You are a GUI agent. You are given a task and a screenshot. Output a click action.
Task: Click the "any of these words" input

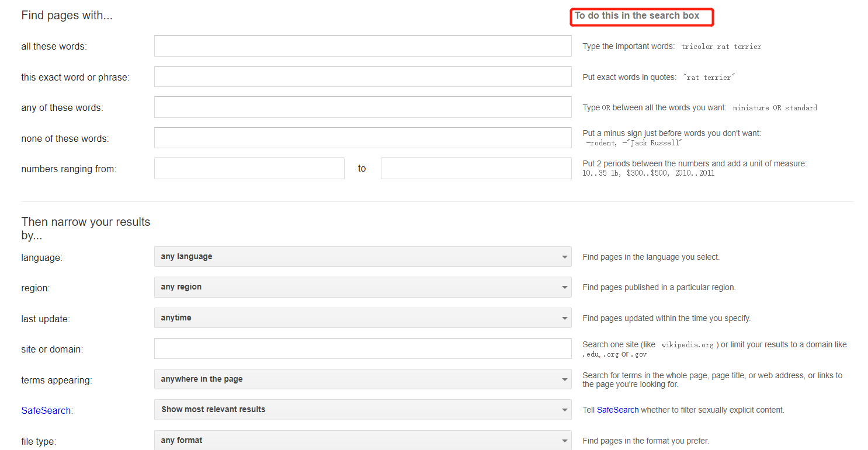pos(362,107)
